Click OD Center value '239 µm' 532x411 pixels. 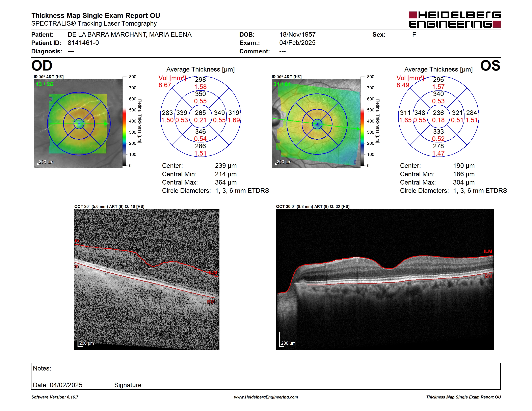pyautogui.click(x=226, y=166)
